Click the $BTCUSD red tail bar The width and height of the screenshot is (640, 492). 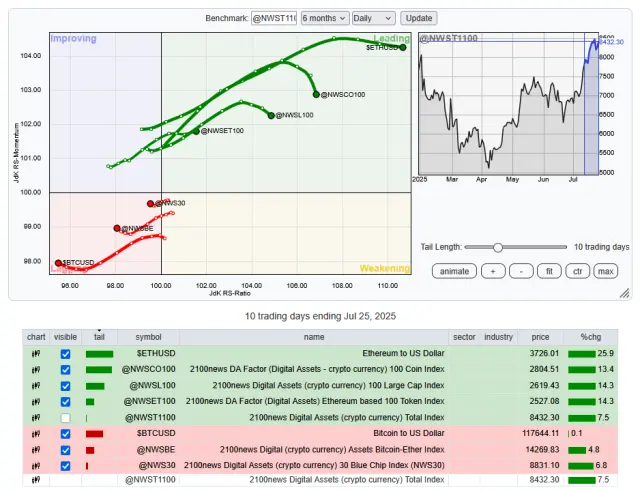pyautogui.click(x=94, y=434)
